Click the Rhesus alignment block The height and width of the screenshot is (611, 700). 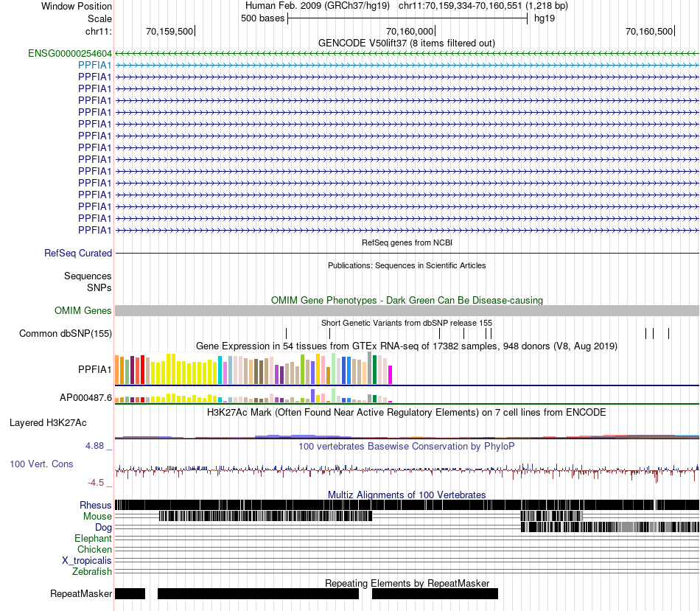(407, 505)
